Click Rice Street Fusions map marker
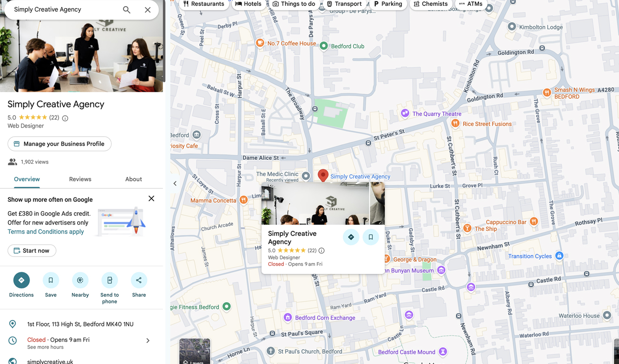Screen dimensions: 619x364 (x=455, y=124)
